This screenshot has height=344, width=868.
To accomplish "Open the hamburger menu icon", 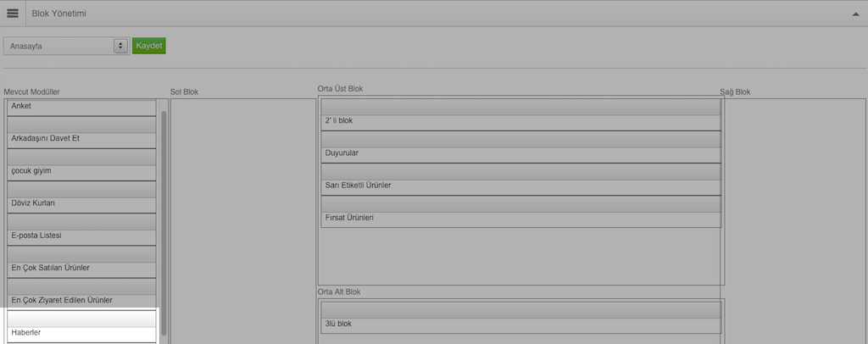I will click(13, 14).
